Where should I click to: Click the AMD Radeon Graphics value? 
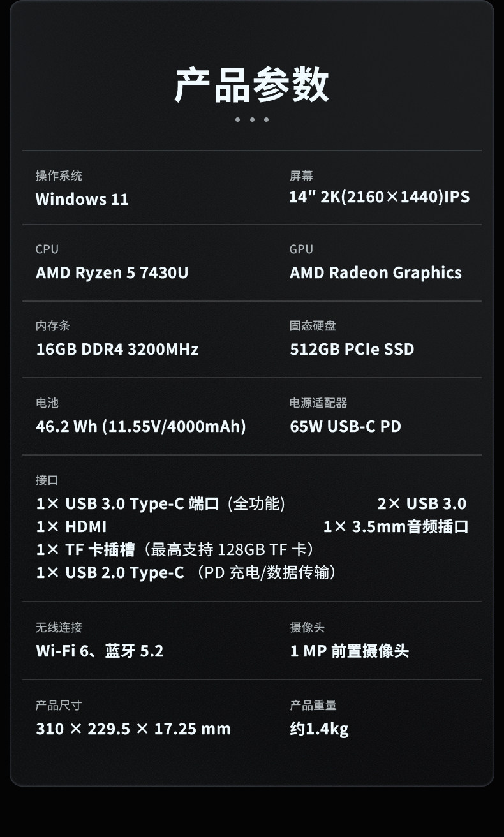(x=375, y=273)
